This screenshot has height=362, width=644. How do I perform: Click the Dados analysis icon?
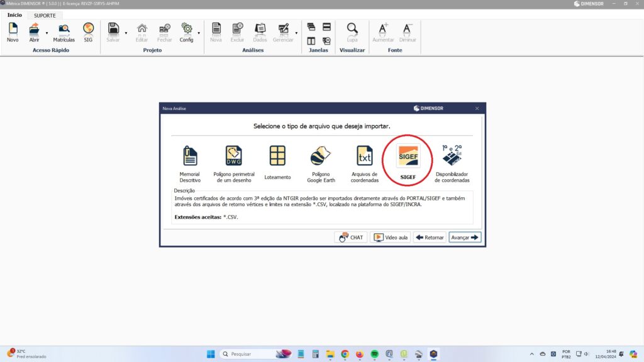[x=260, y=33]
